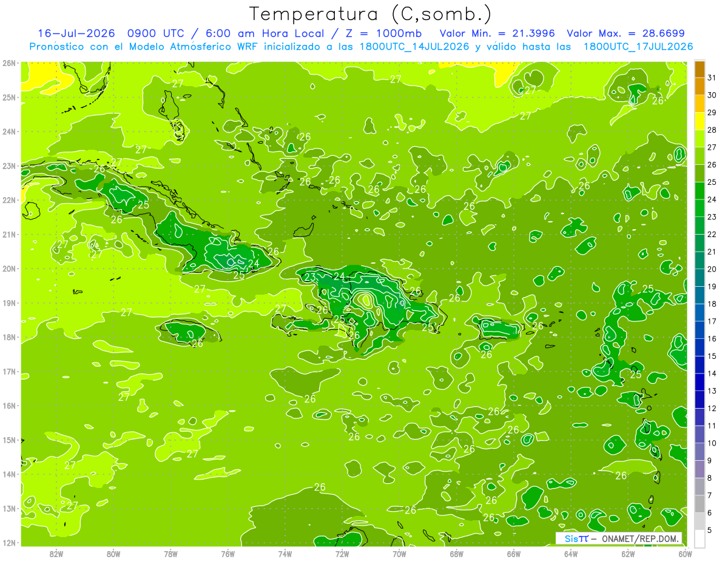Click the brown color bar segment above 31

pos(699,69)
